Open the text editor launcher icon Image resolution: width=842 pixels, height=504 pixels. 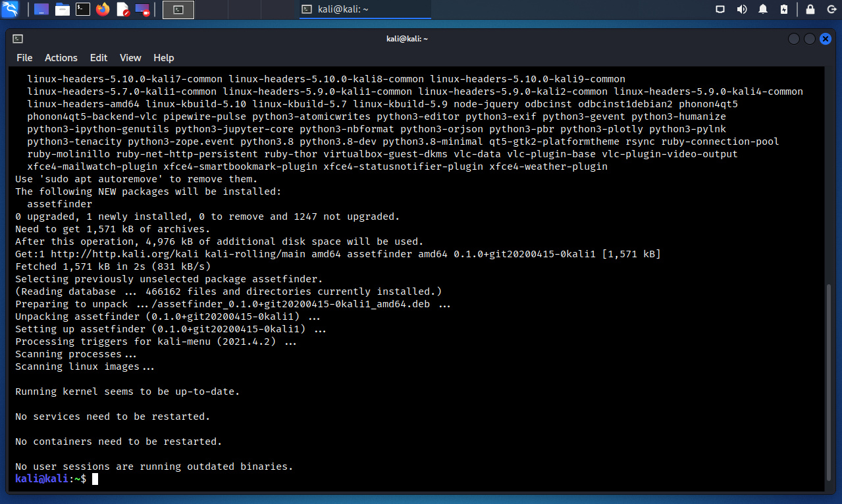coord(122,9)
